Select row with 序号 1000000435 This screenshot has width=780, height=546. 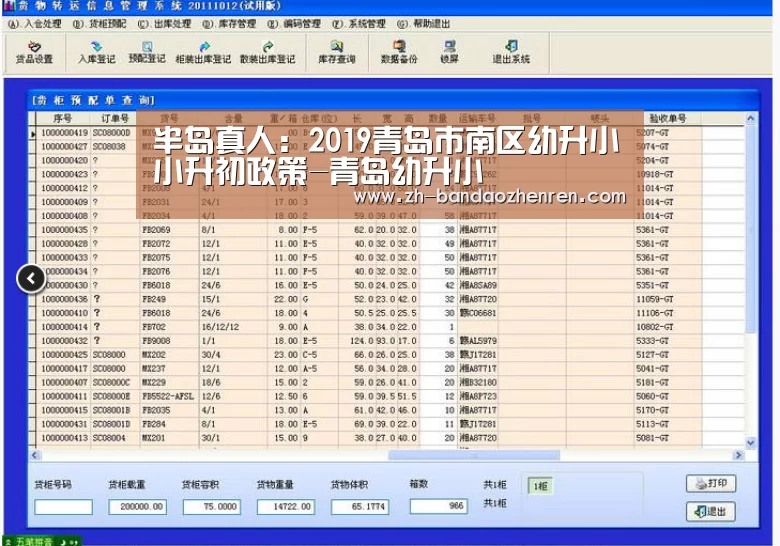[x=388, y=230]
